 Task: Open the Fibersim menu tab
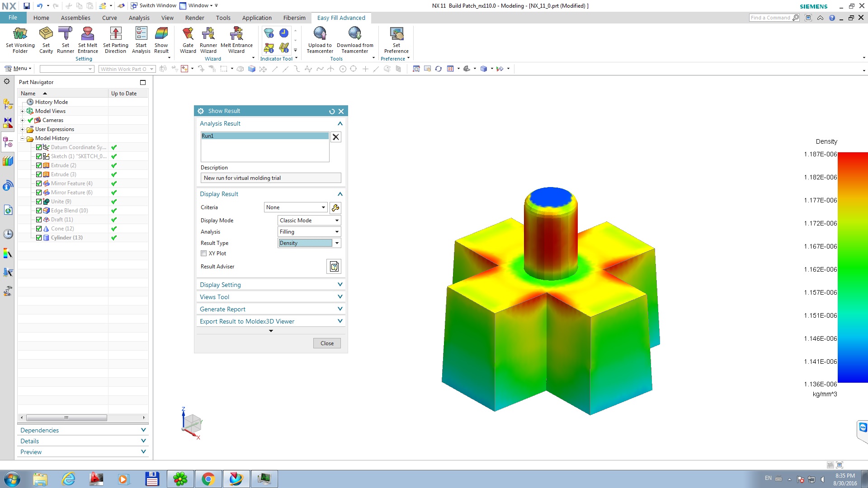tap(294, 17)
